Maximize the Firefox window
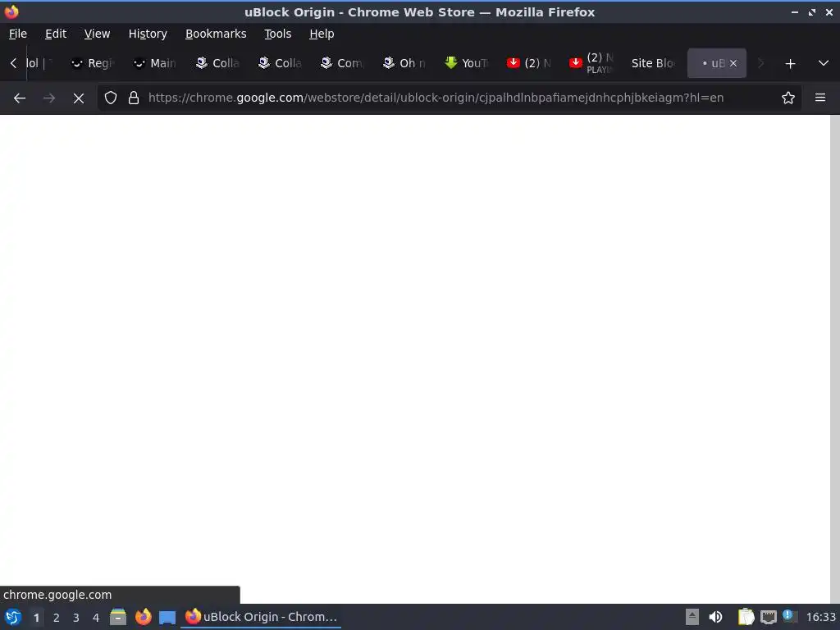This screenshot has width=840, height=630. [812, 12]
